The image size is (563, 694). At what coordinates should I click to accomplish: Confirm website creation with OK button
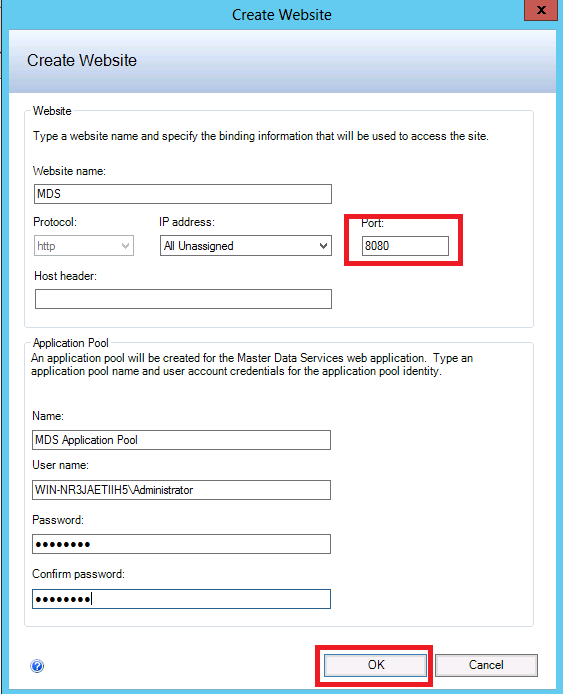pyautogui.click(x=375, y=665)
